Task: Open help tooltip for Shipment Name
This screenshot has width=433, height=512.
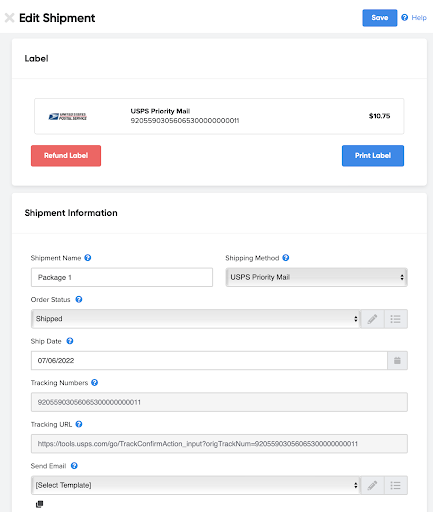Action: [x=88, y=258]
